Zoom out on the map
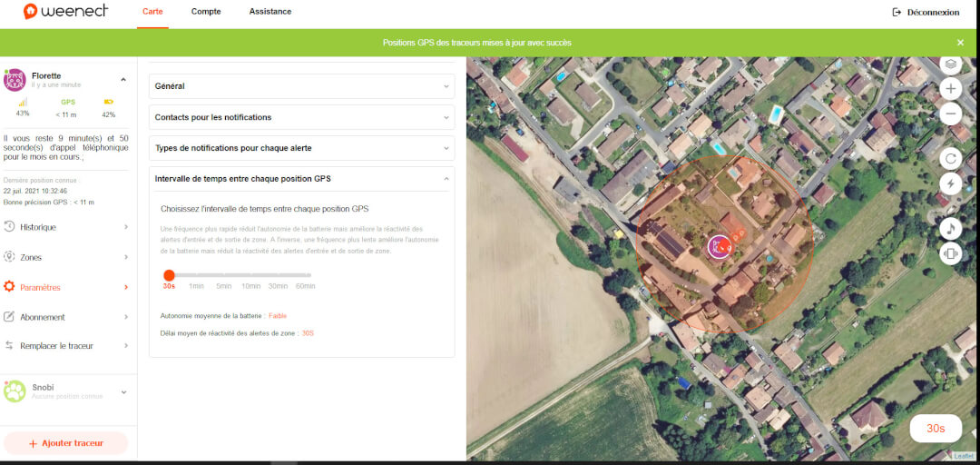This screenshot has height=465, width=980. (x=950, y=114)
